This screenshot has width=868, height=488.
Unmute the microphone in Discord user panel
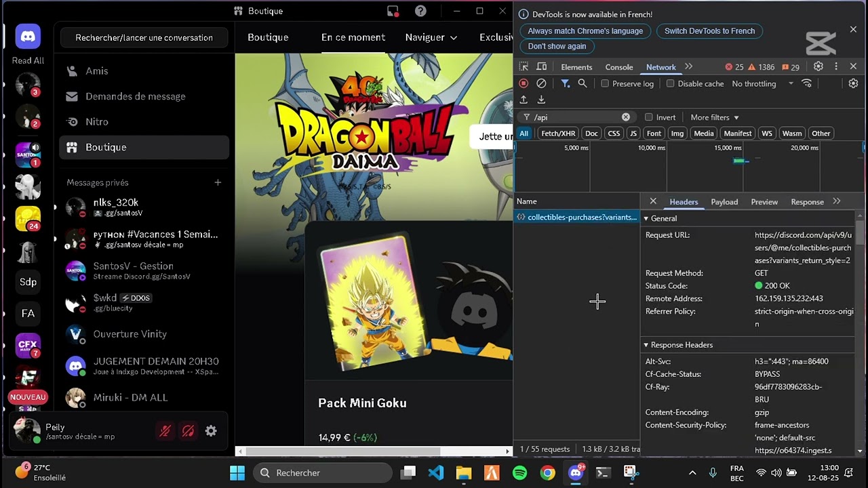(165, 431)
